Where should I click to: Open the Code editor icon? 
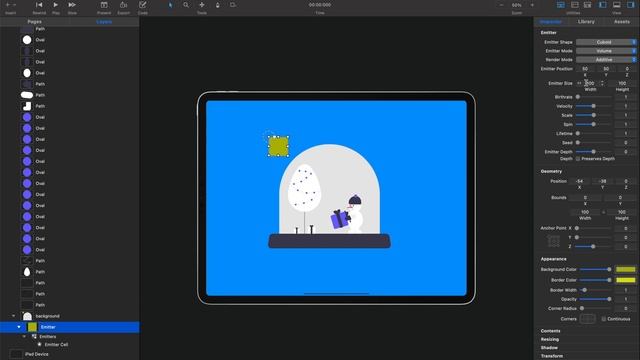click(142, 5)
